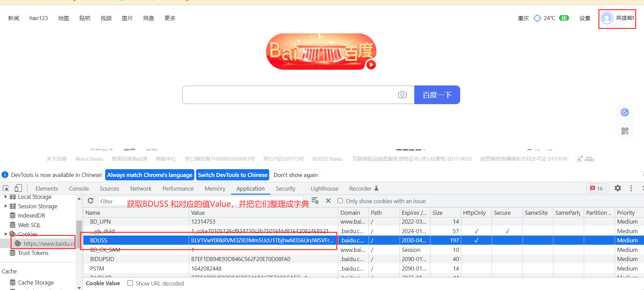The height and width of the screenshot is (290, 644).
Task: Select the inspect element picker icon
Action: coord(6,188)
